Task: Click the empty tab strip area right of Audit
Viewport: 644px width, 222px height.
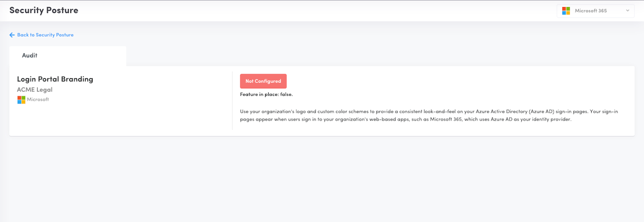Action: [x=352, y=56]
